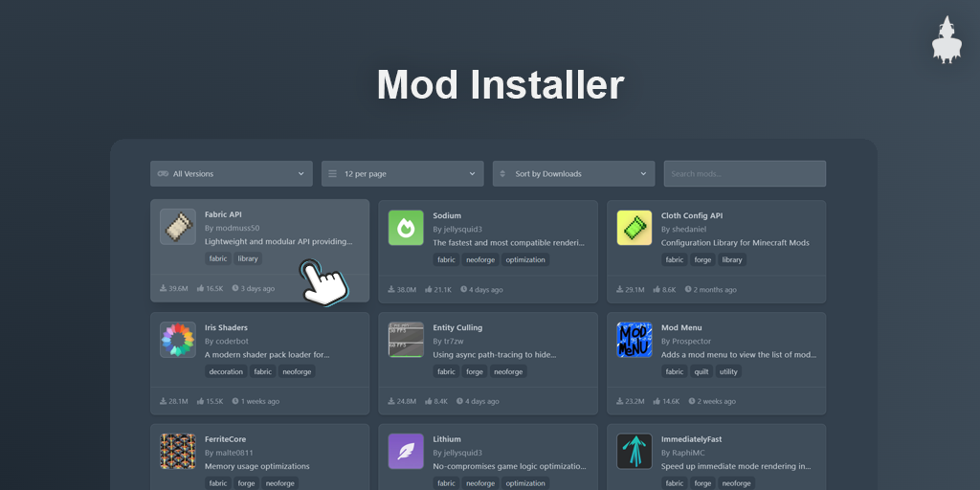Click the Cloth Config API icon
This screenshot has height=490, width=980.
[x=635, y=228]
